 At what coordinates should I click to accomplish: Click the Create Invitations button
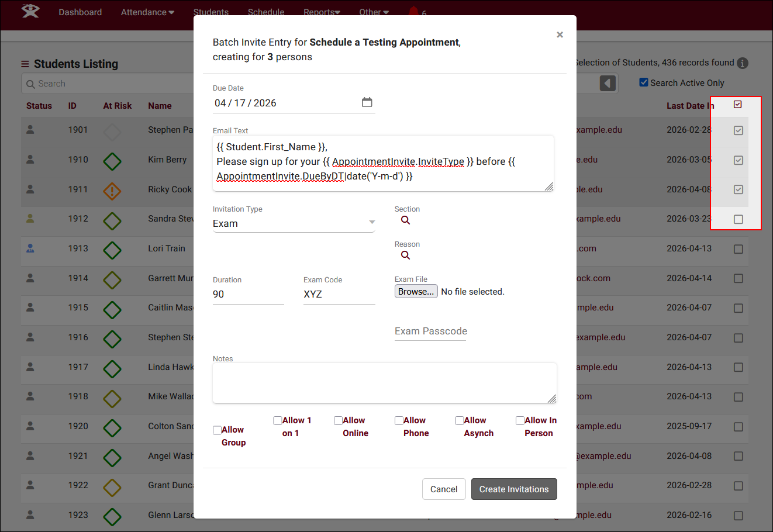[x=513, y=489]
